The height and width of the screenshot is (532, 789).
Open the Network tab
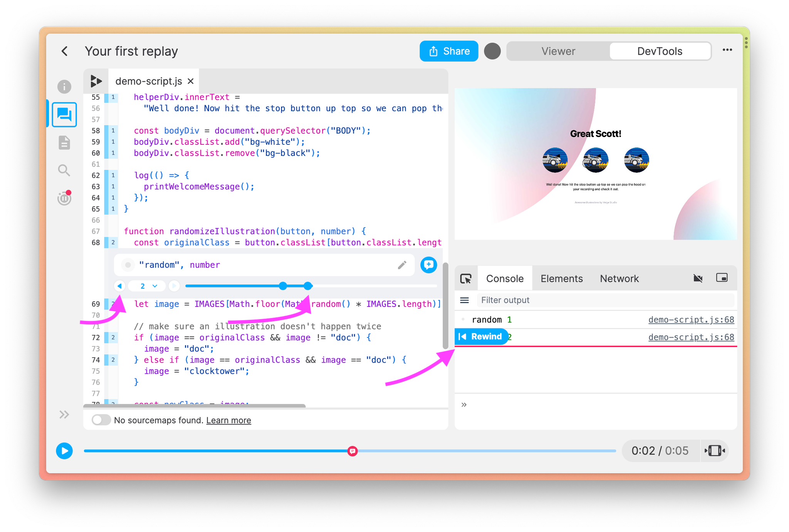coord(619,278)
